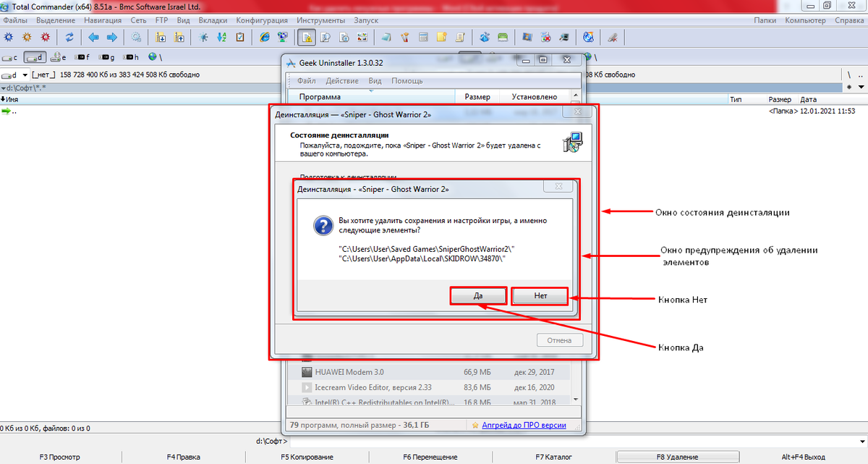The height and width of the screenshot is (464, 868).
Task: Click Alt+F4 Выход button
Action: (803, 457)
